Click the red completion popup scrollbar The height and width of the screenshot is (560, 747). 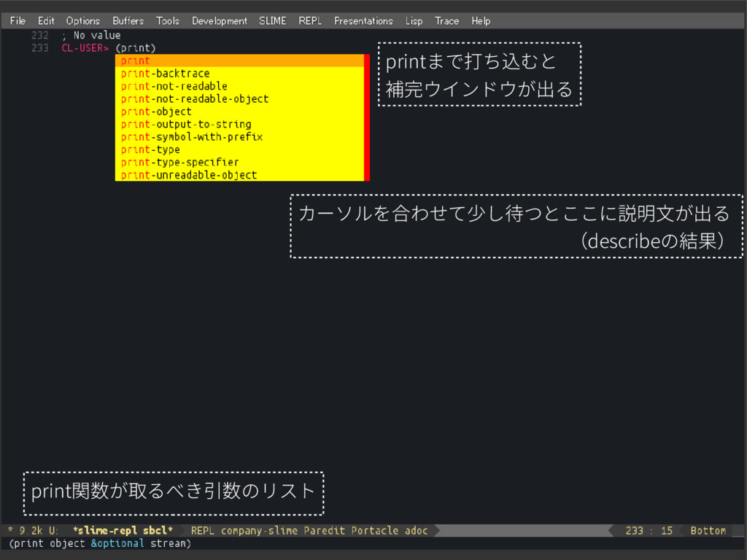367,117
